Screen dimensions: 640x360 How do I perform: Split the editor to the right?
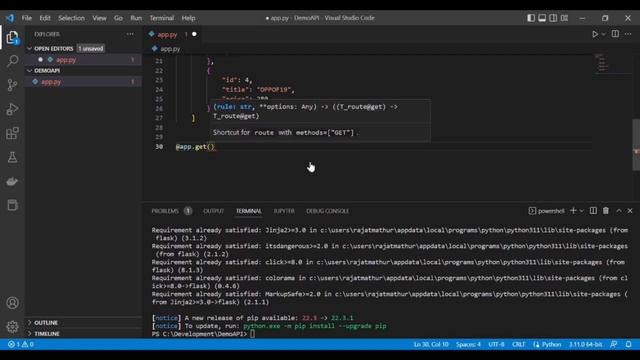(615, 34)
